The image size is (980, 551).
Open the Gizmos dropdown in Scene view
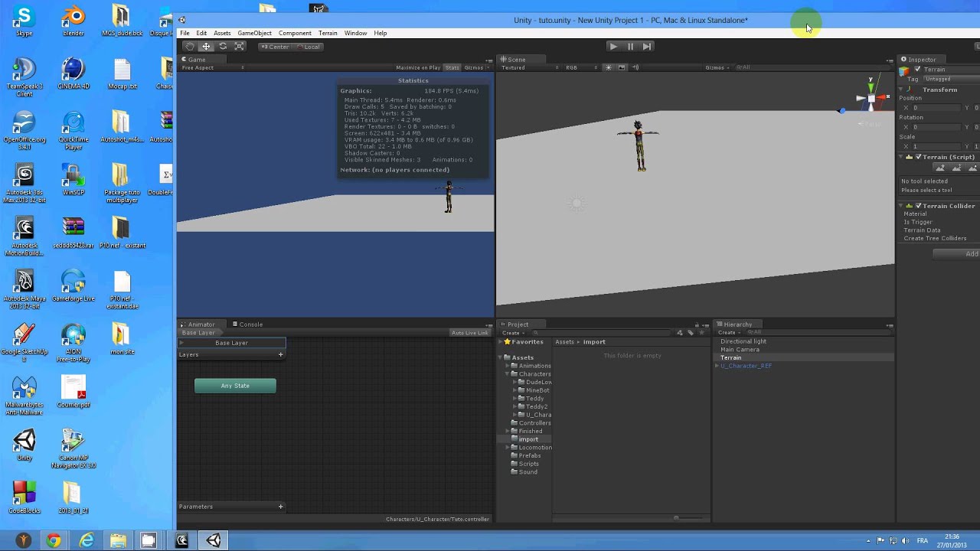[x=717, y=67]
